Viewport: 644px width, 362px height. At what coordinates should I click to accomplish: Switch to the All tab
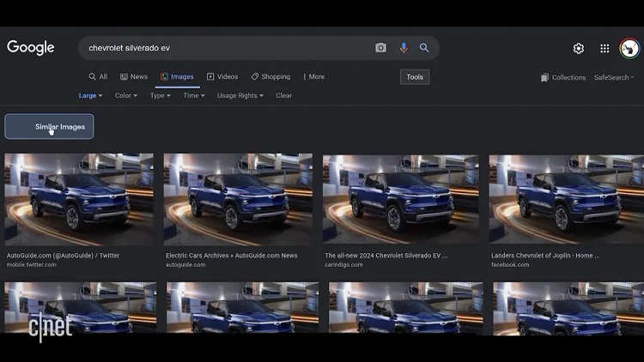[98, 76]
